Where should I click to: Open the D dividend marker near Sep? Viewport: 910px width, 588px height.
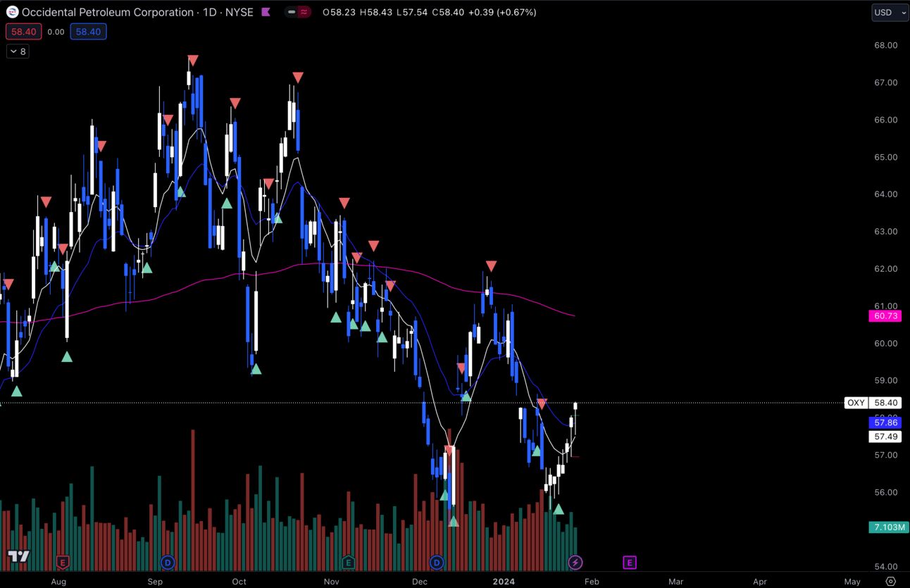pos(168,562)
